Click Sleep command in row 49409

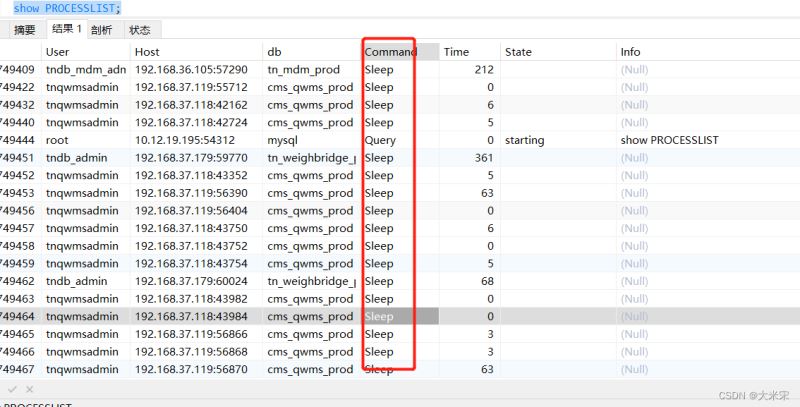click(x=379, y=69)
